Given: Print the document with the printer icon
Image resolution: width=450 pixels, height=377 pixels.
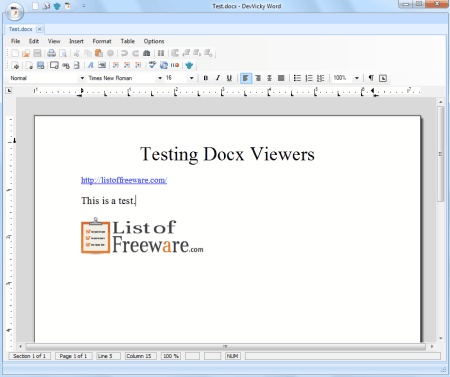Looking at the screenshot, I should click(51, 53).
